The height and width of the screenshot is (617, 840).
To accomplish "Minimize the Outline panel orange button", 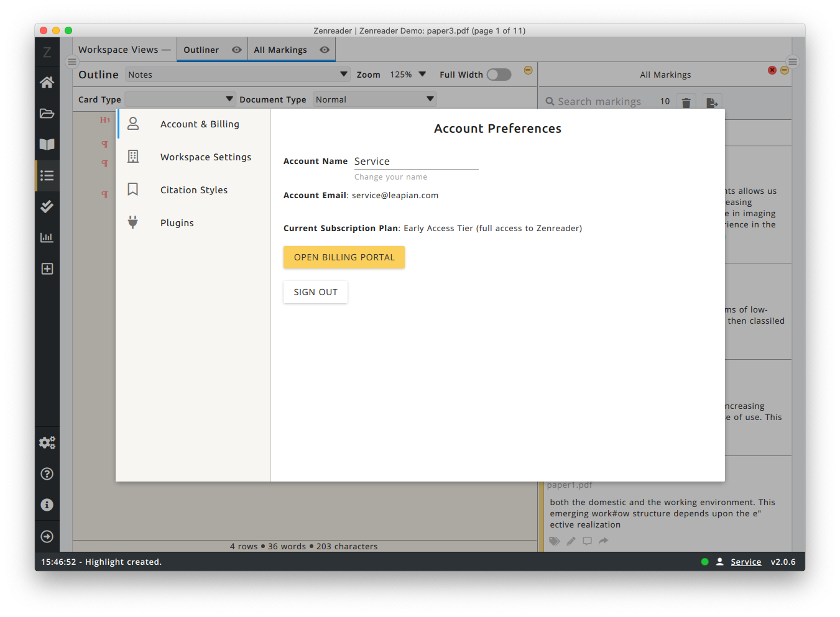I will pos(528,70).
